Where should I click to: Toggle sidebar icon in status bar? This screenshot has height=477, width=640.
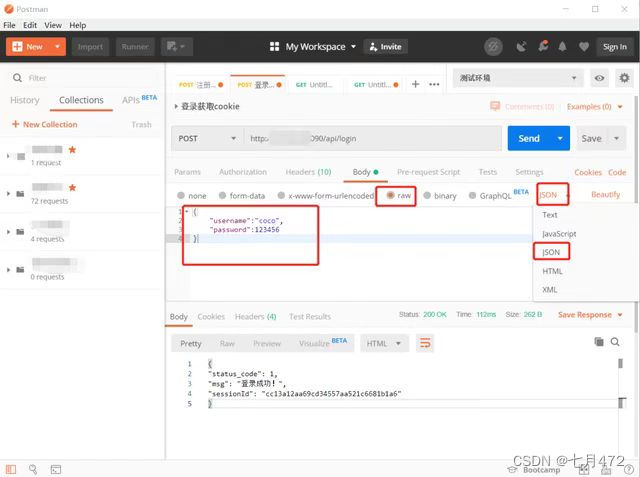click(x=11, y=469)
